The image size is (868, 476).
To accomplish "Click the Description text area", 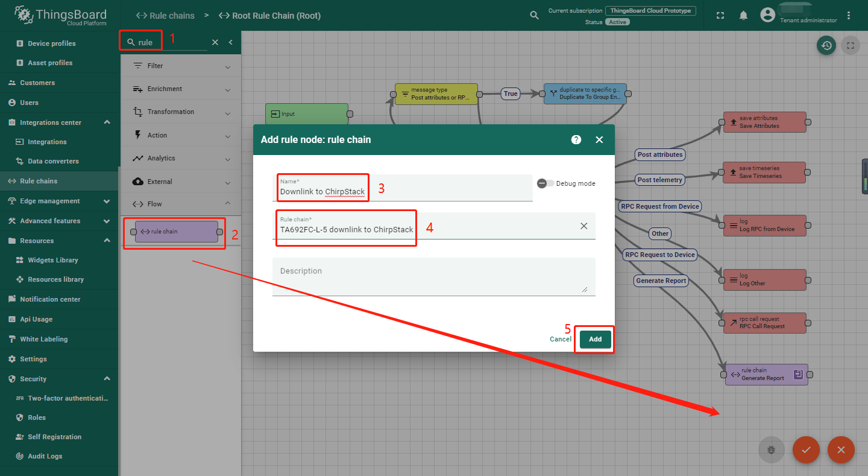I will (434, 276).
